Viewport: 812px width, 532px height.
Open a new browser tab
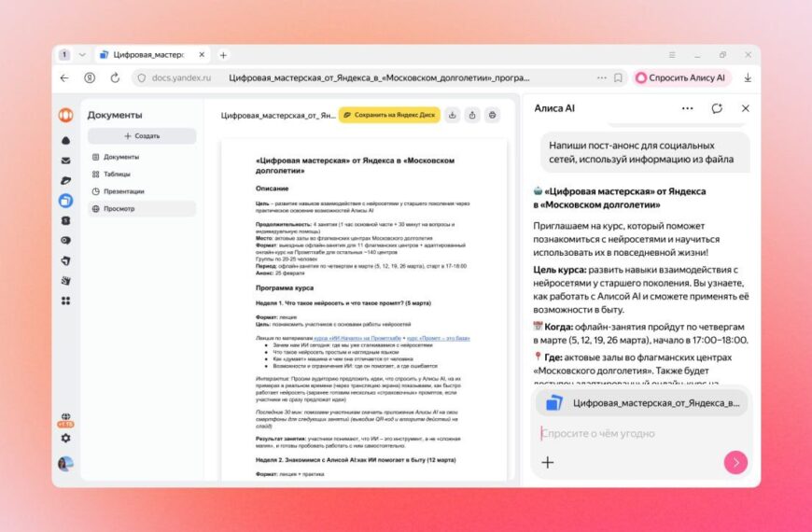coord(223,55)
